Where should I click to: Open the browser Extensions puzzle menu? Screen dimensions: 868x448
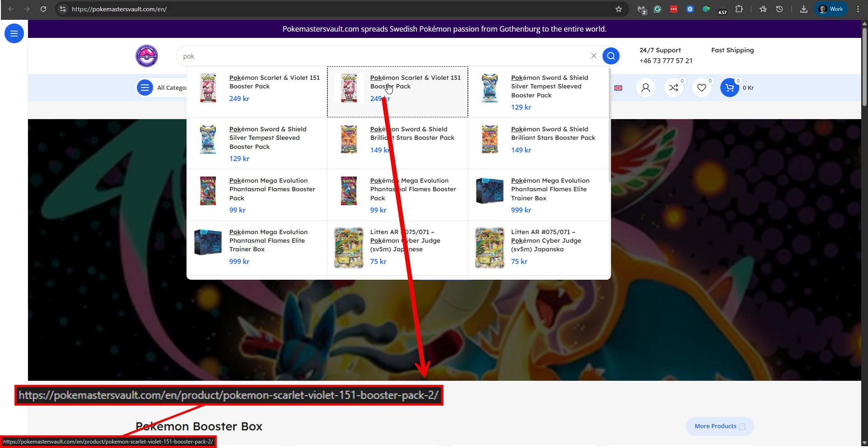[x=739, y=9]
